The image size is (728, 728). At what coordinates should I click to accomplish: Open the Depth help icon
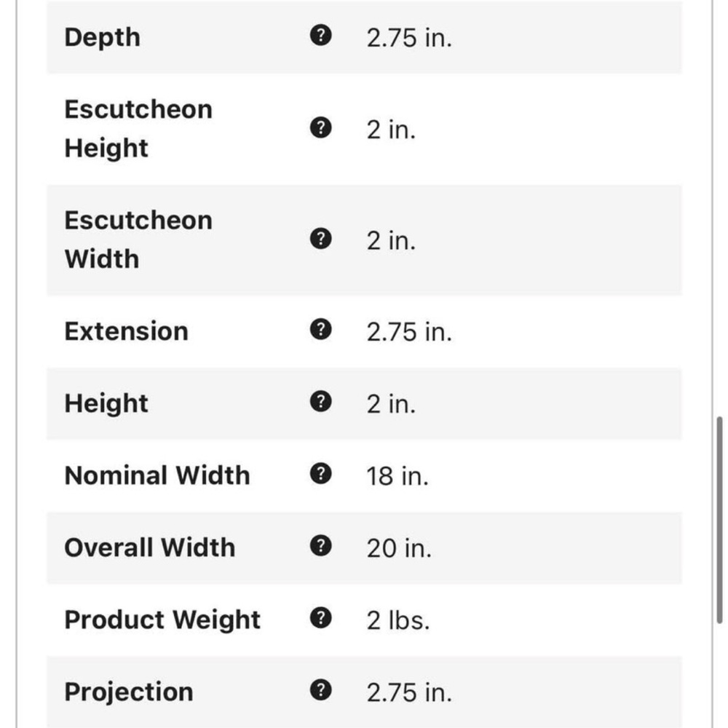click(320, 35)
